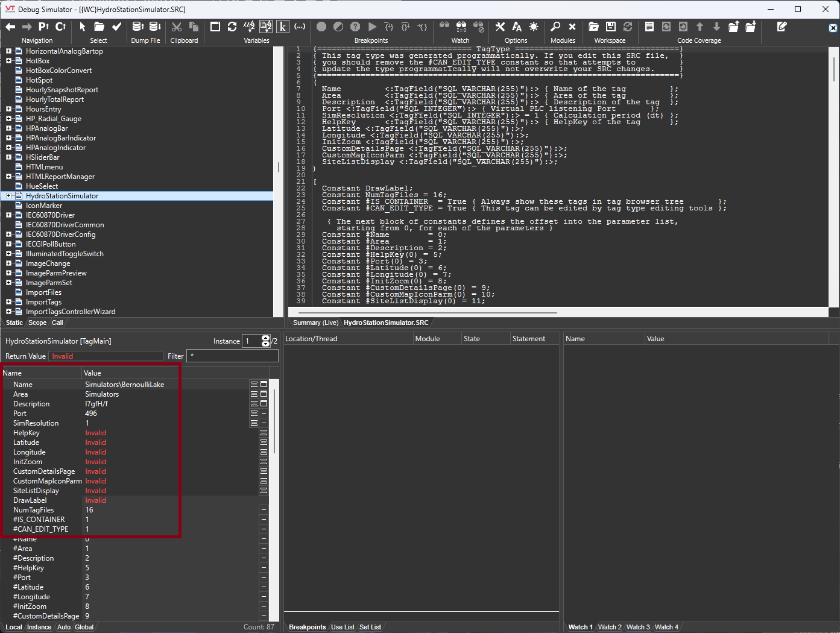Click the refresh icon in Variables group
Viewport: 840px width, 633px height.
coord(232,27)
